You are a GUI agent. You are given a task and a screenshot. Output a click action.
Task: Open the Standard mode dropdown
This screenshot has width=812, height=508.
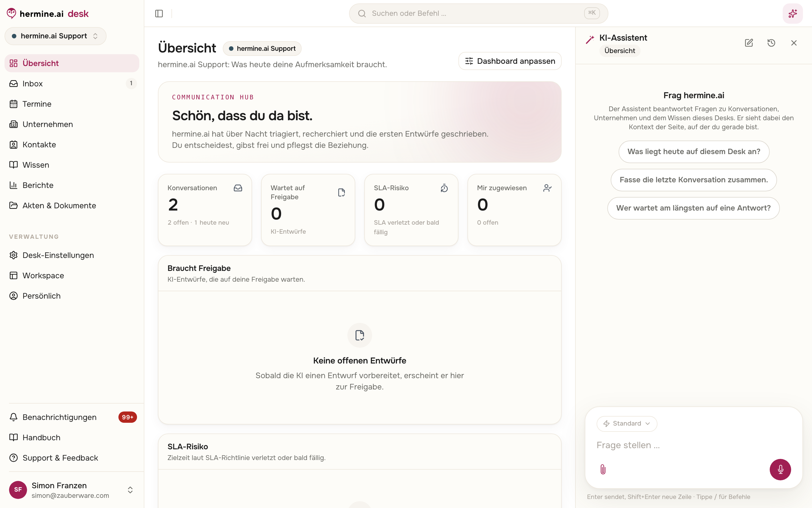627,424
